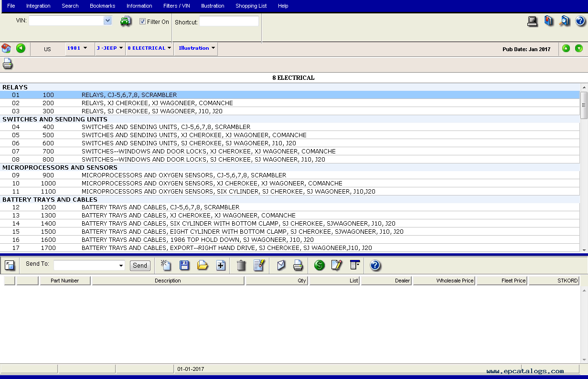The image size is (588, 379).
Task: Print the shopping list
Action: pos(298,265)
